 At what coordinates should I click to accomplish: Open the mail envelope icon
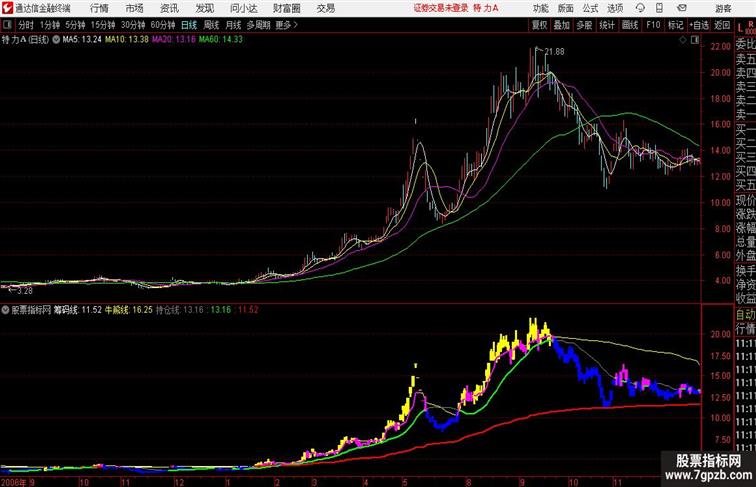682,8
